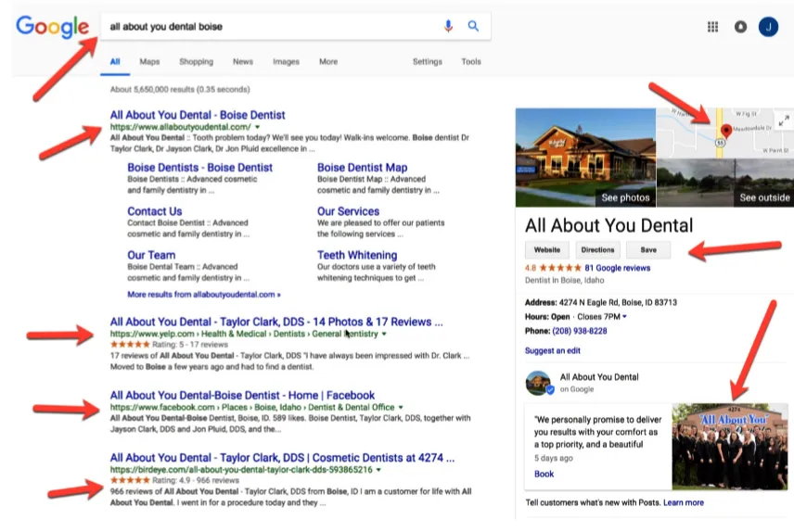Open the notifications bell icon
The image size is (794, 532).
[740, 27]
